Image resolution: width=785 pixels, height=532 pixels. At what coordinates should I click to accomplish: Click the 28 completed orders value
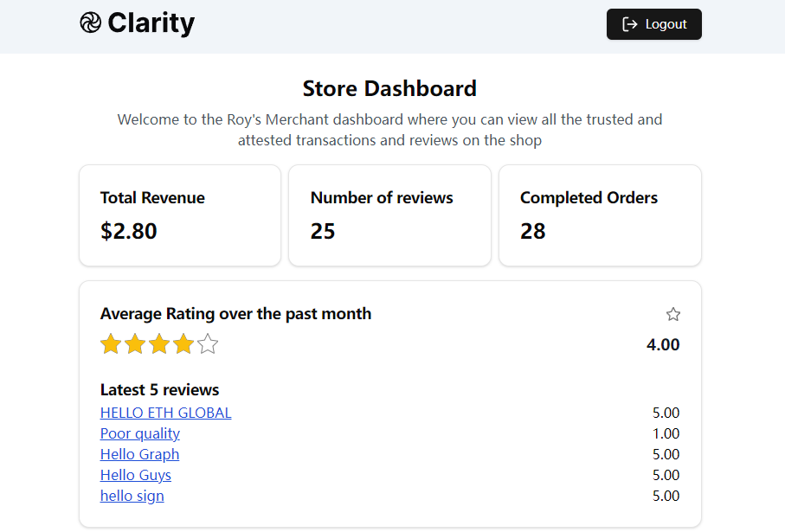point(532,231)
